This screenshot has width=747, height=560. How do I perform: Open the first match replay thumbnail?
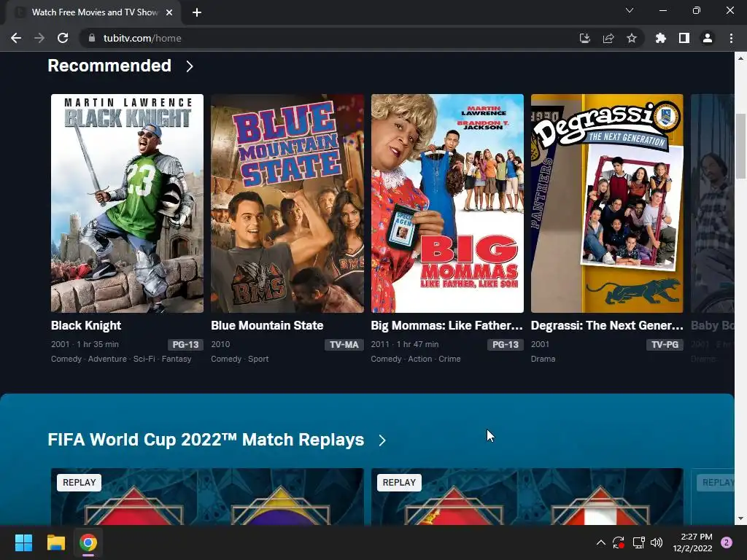[x=207, y=497]
